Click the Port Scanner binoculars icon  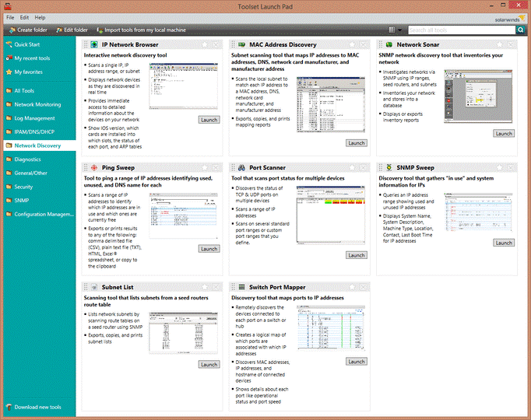coord(241,167)
